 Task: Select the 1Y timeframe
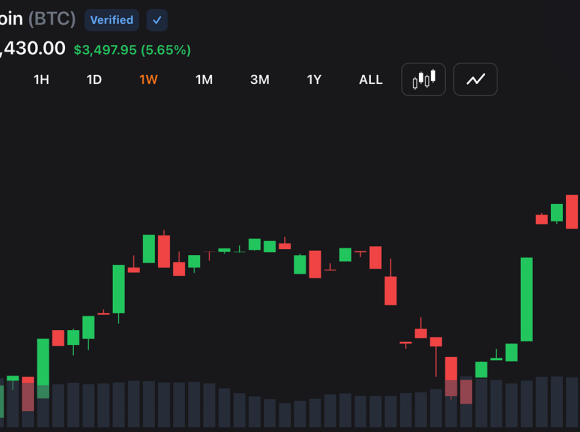pos(314,80)
